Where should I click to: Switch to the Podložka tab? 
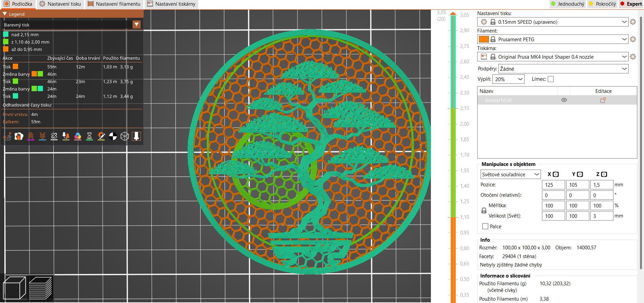[18, 4]
